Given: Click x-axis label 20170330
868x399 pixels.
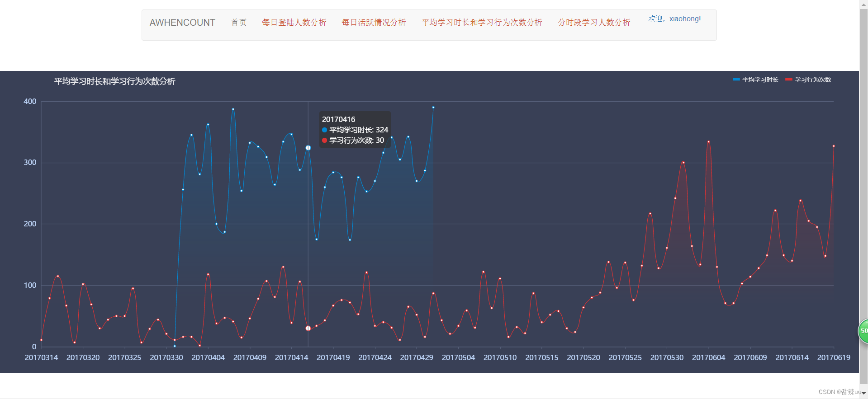Looking at the screenshot, I should (x=166, y=357).
